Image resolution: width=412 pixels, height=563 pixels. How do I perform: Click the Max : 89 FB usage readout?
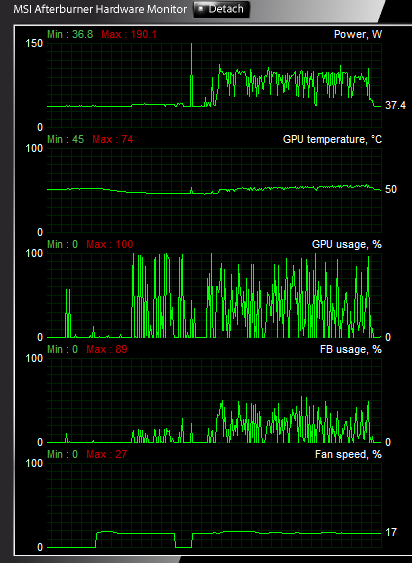(x=107, y=349)
